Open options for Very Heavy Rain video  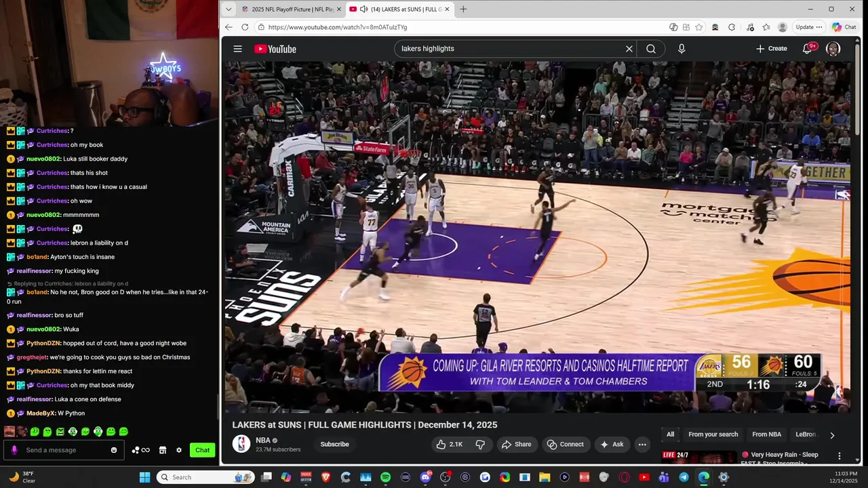(x=840, y=455)
